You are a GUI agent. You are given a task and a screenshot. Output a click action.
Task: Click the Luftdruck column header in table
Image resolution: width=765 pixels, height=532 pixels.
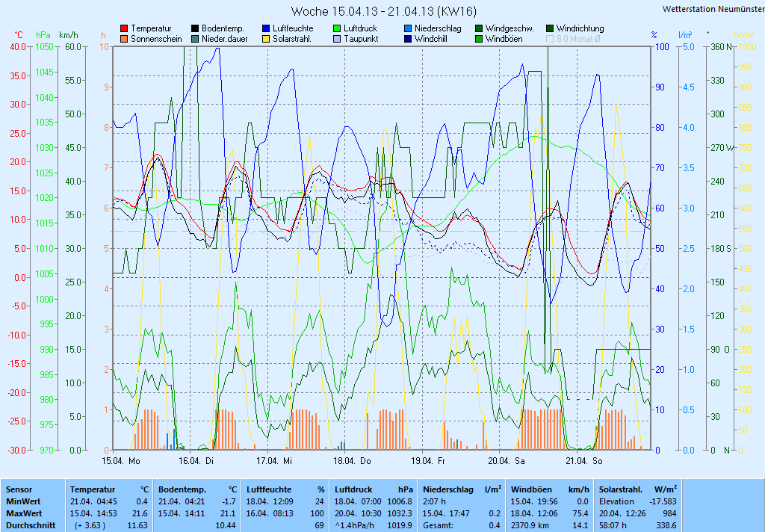point(353,489)
